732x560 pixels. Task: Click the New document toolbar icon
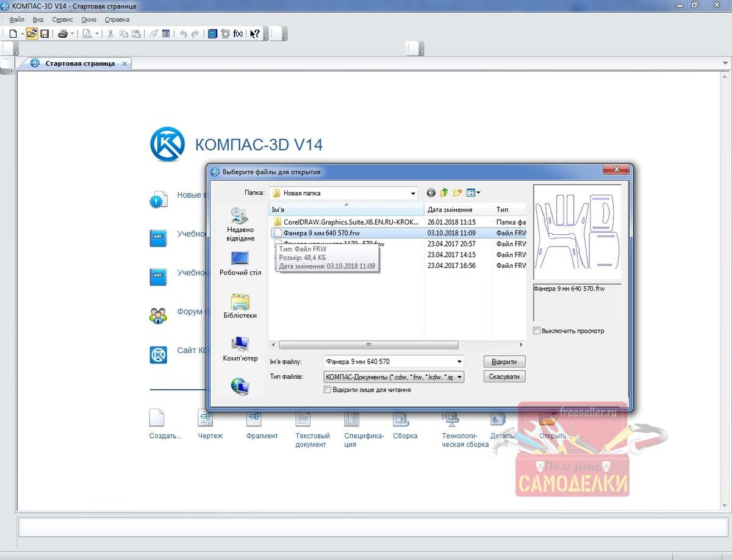pyautogui.click(x=13, y=34)
